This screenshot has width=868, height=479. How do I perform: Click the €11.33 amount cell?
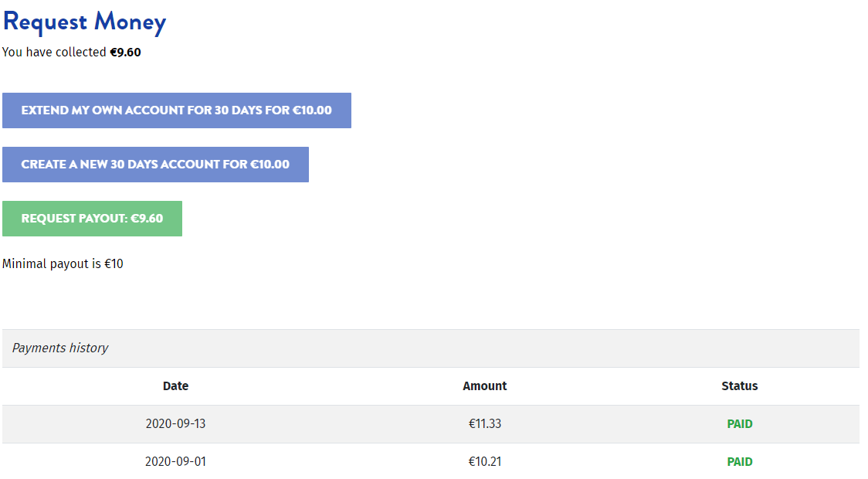(x=484, y=423)
